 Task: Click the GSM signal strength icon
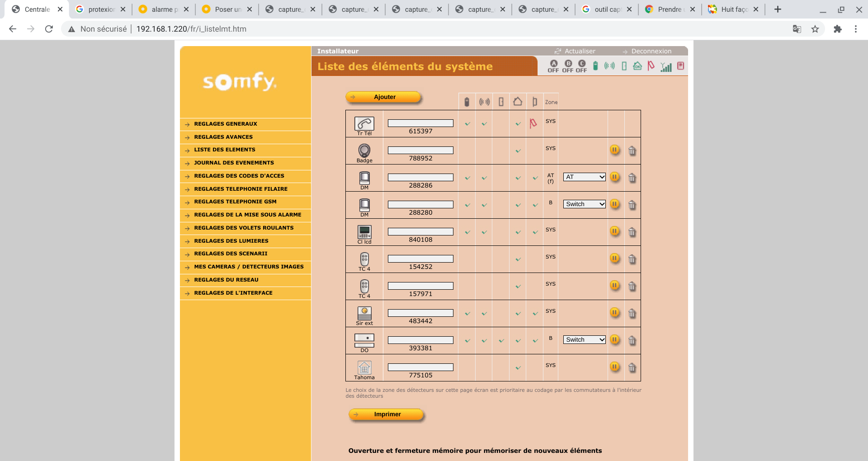666,67
